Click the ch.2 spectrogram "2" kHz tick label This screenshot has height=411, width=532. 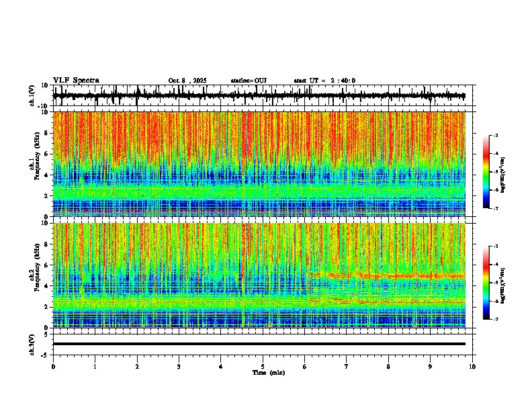point(46,307)
